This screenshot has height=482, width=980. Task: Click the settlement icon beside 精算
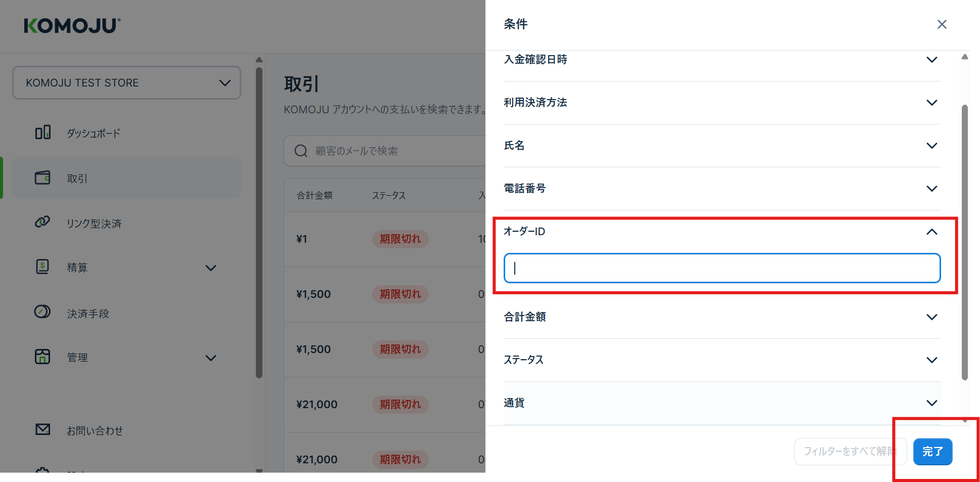coord(42,267)
